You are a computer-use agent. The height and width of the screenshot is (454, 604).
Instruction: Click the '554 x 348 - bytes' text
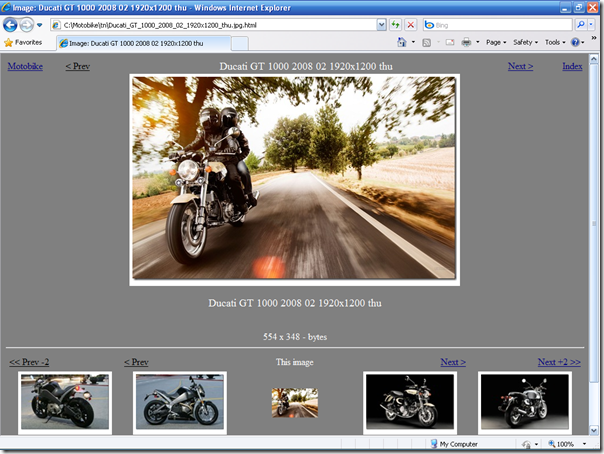[x=295, y=337]
